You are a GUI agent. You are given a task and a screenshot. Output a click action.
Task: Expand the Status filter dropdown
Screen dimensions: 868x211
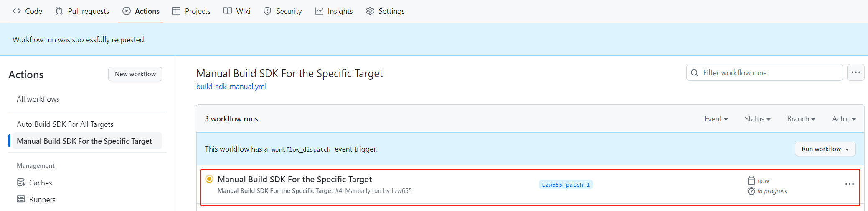pyautogui.click(x=757, y=119)
